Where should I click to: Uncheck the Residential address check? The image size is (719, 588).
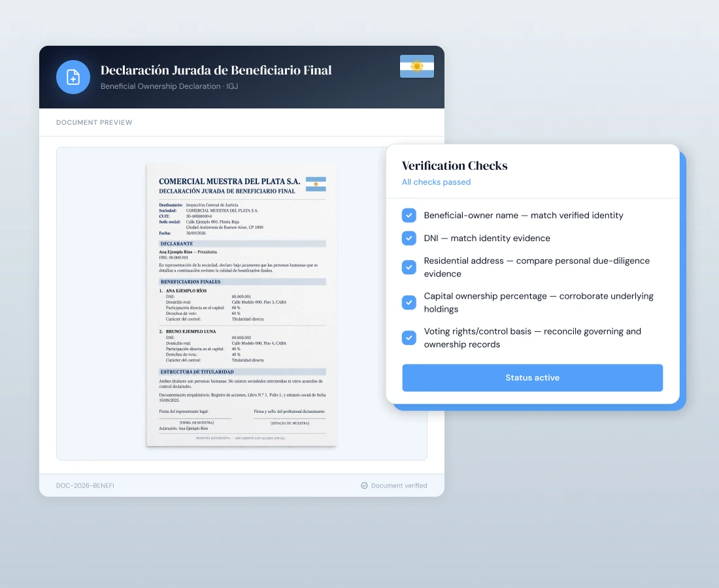tap(409, 267)
